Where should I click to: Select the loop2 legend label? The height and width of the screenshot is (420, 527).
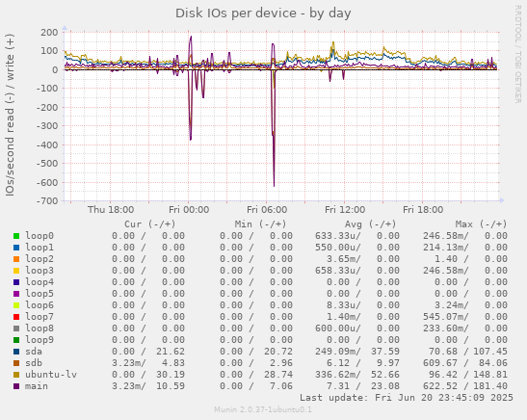coord(40,259)
